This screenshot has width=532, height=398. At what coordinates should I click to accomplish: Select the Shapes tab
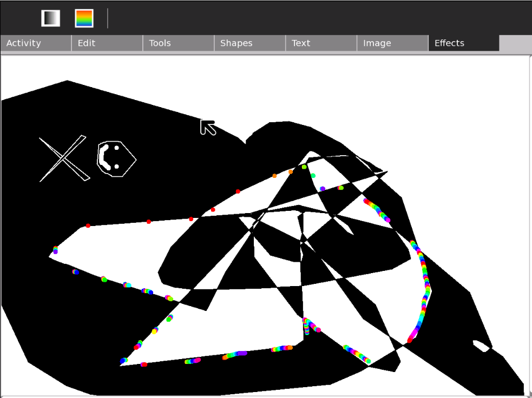(250, 43)
